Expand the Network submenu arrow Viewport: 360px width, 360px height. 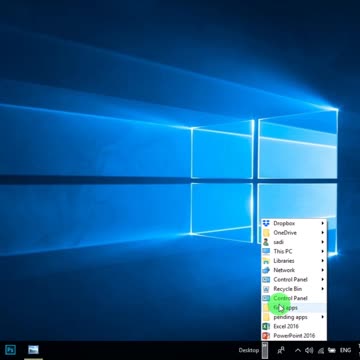323,270
